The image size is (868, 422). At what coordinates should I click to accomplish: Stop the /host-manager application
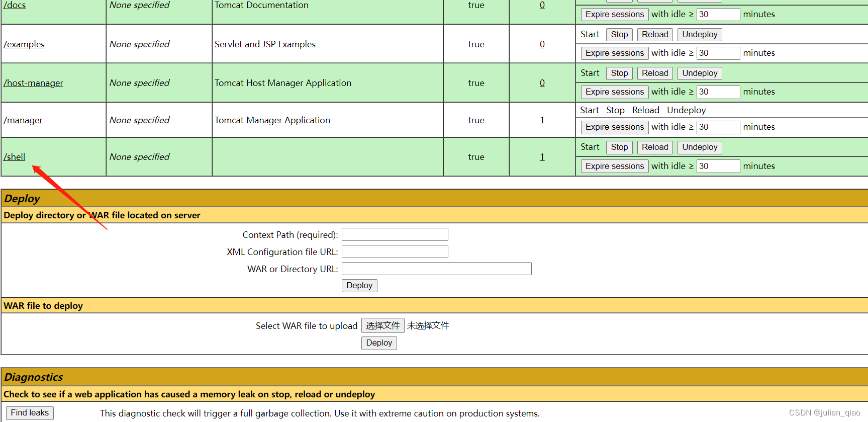tap(619, 73)
